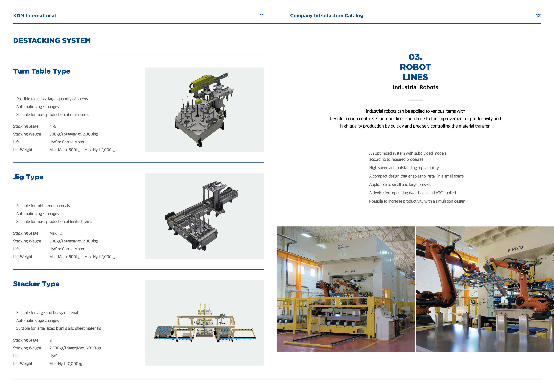Click the KDM International header text
The image size is (554, 392).
coord(35,16)
